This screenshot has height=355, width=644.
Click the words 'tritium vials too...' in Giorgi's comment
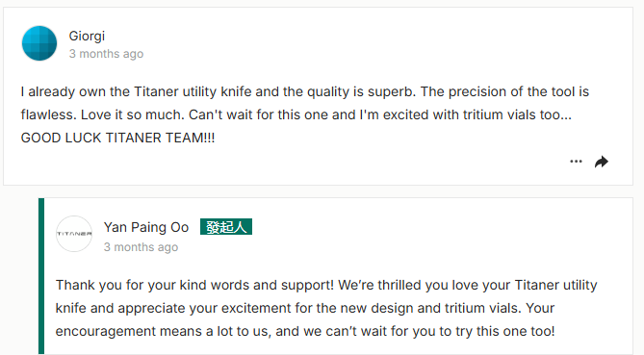517,114
